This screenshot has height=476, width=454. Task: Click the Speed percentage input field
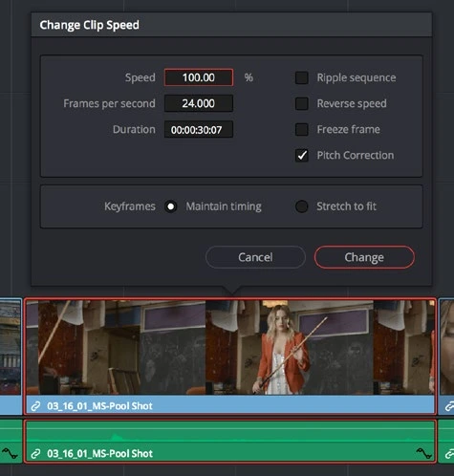[x=199, y=77]
